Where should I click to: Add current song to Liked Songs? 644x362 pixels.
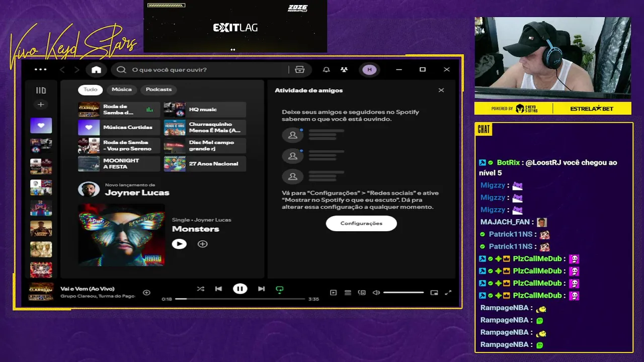146,292
